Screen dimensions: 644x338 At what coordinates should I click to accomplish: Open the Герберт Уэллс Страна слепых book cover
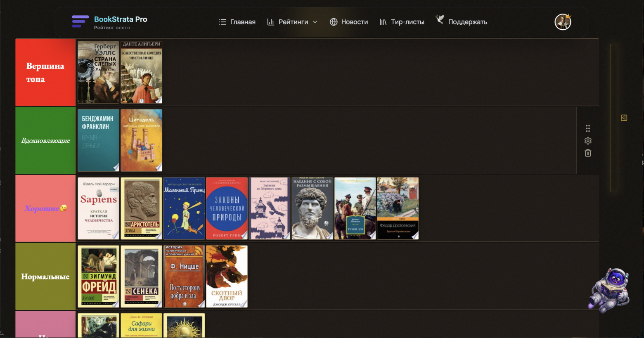pyautogui.click(x=98, y=72)
